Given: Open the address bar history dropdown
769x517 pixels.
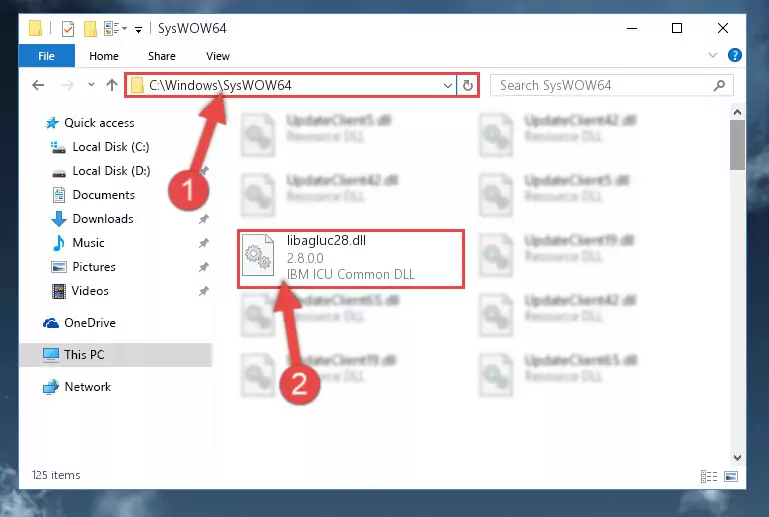Looking at the screenshot, I should coord(447,86).
